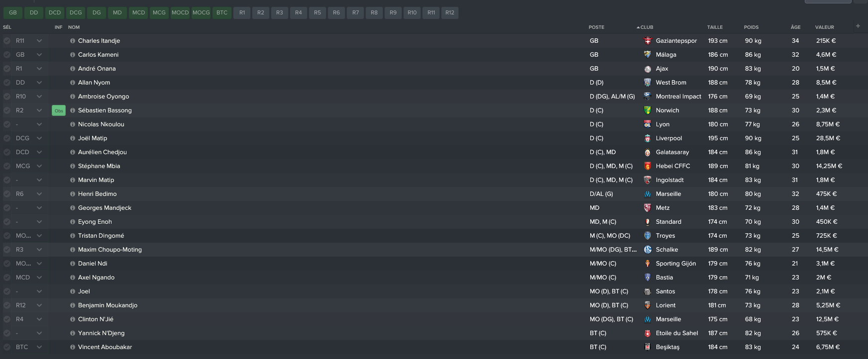Click the Liverpool club badge
Screen dimensions: 868x359
(648, 138)
